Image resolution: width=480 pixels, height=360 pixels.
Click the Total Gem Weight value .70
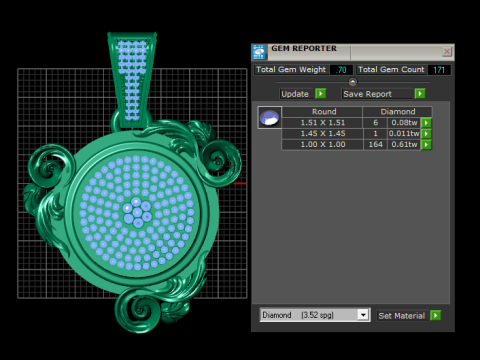tap(341, 70)
